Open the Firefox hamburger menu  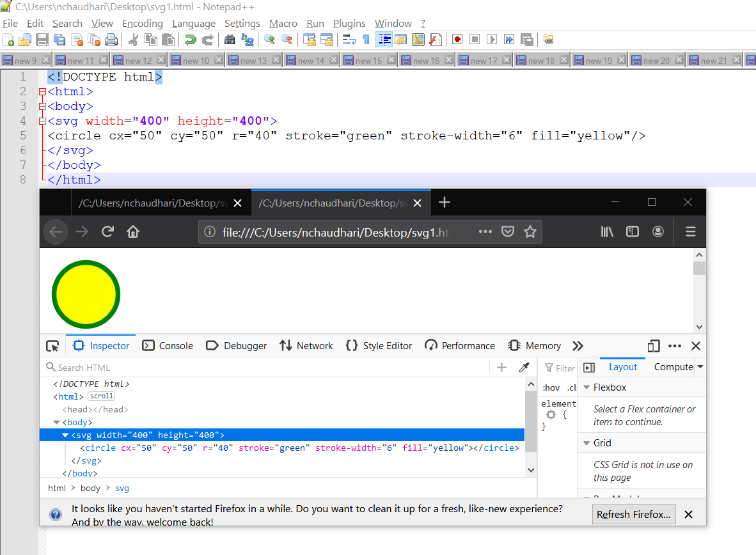click(690, 232)
